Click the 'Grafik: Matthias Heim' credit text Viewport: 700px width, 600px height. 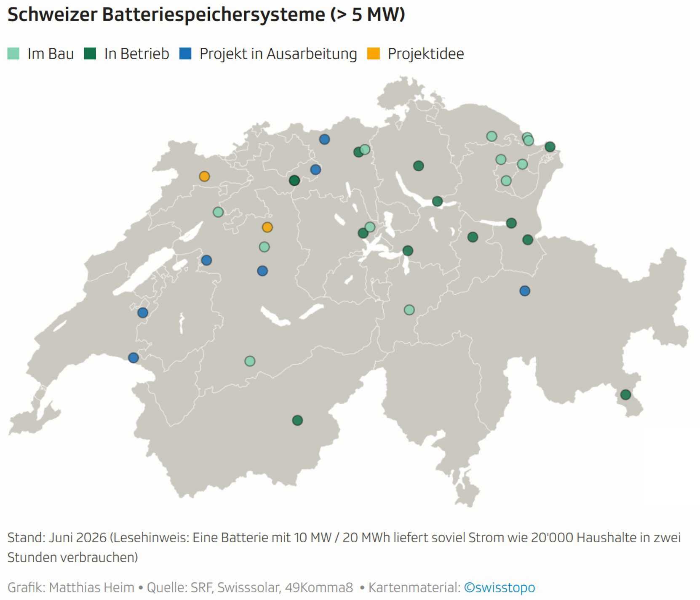coord(71,587)
